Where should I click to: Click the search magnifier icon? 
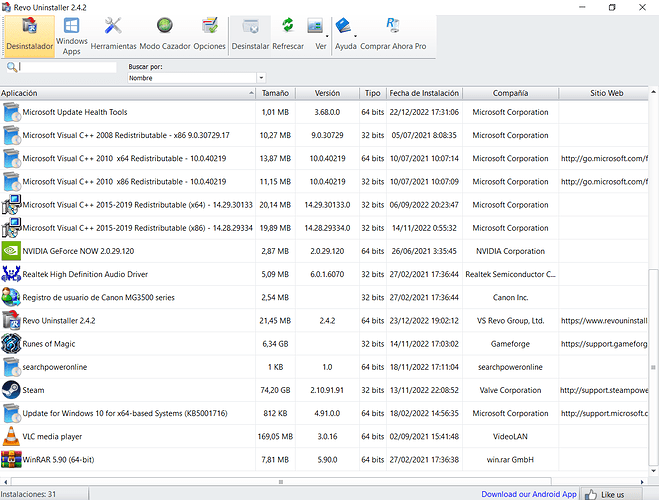point(12,67)
